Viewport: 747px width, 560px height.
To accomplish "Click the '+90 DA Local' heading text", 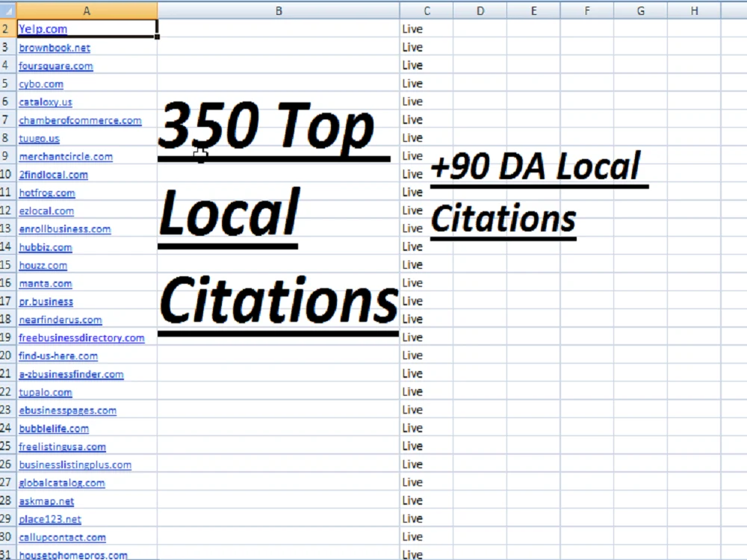I will tap(536, 167).
